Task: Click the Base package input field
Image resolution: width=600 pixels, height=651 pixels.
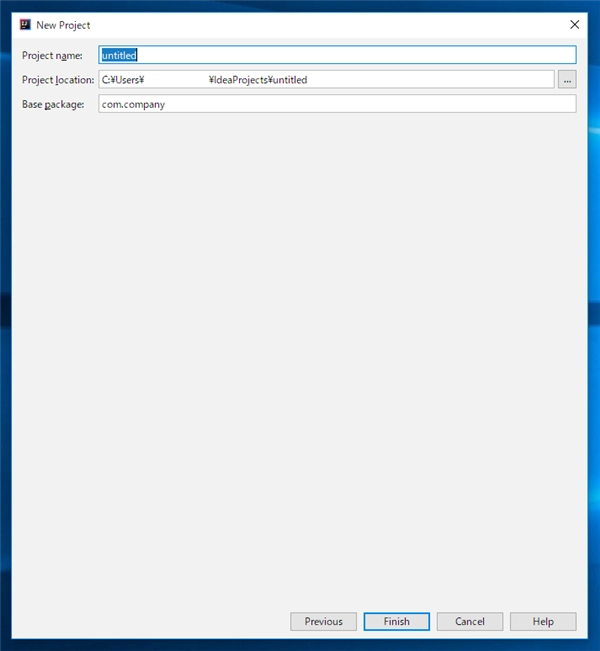Action: 337,104
